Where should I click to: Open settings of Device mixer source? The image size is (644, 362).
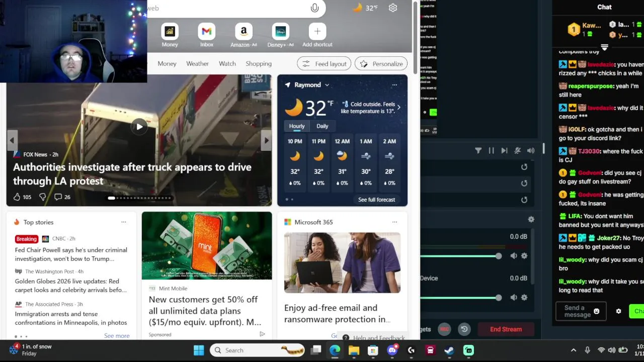pyautogui.click(x=524, y=297)
